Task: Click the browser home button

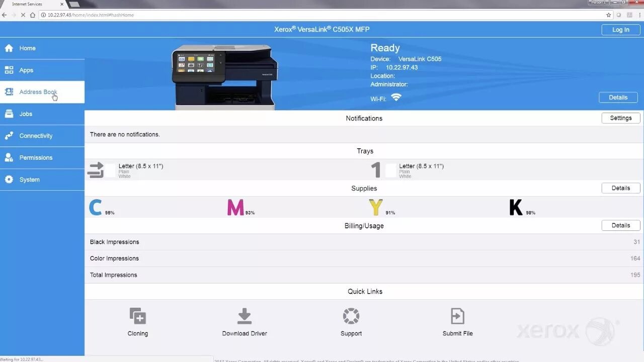Action: [33, 15]
